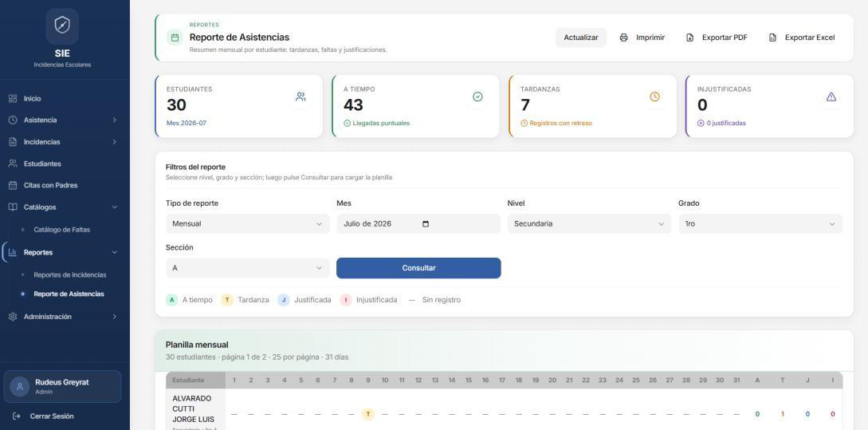The width and height of the screenshot is (868, 430).
Task: Click the Catálogos book icon
Action: pyautogui.click(x=13, y=207)
